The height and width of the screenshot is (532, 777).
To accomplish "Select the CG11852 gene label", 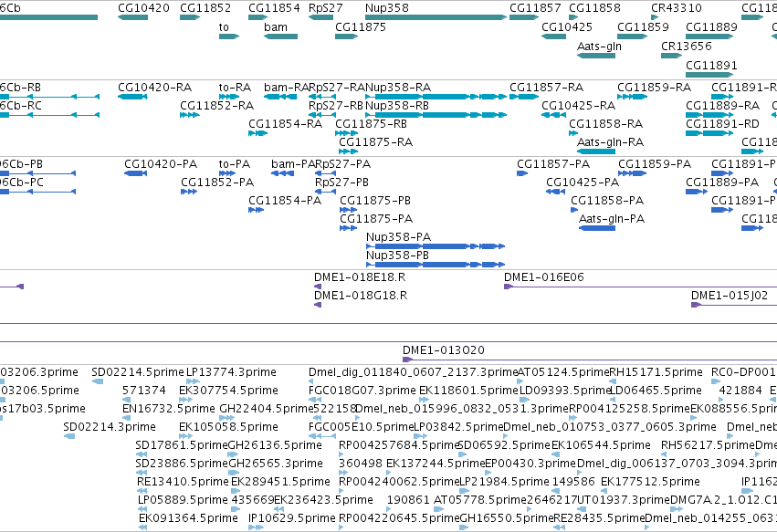I will pyautogui.click(x=205, y=8).
